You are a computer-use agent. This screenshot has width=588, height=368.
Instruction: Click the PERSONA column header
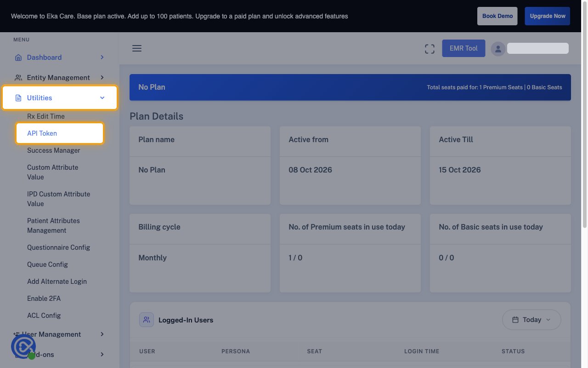236,351
